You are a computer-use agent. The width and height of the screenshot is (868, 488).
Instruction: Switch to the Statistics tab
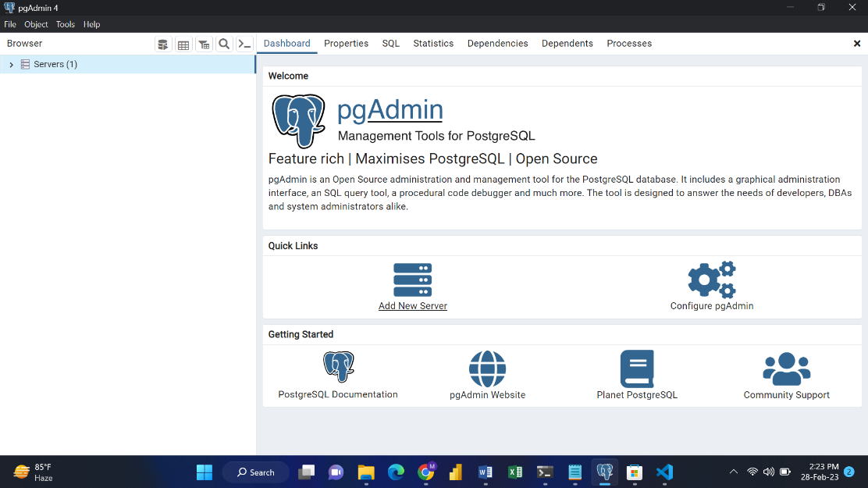[x=433, y=43]
